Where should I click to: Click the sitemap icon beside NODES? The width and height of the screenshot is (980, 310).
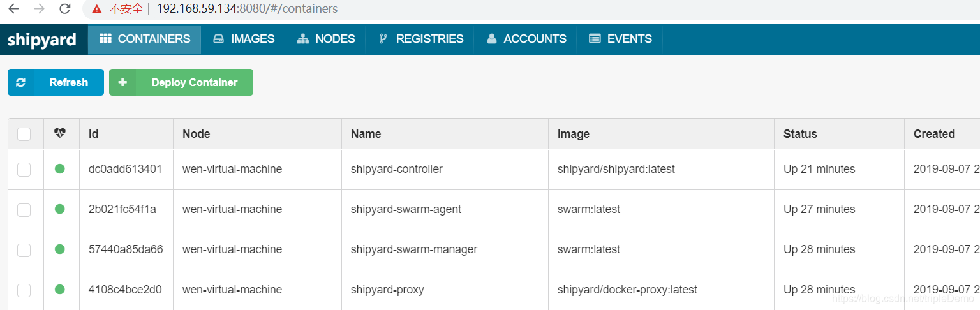(x=303, y=39)
